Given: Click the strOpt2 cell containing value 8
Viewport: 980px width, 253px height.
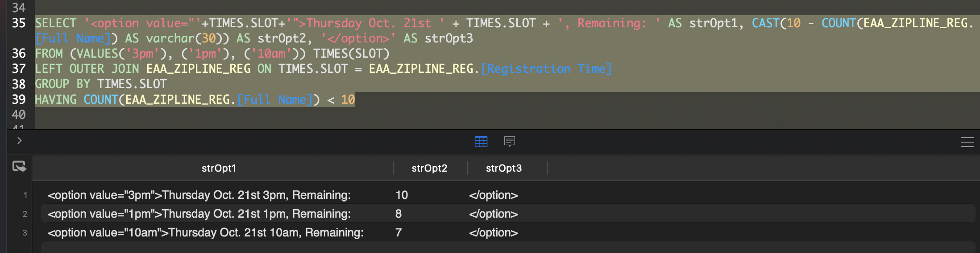Looking at the screenshot, I should pos(399,214).
